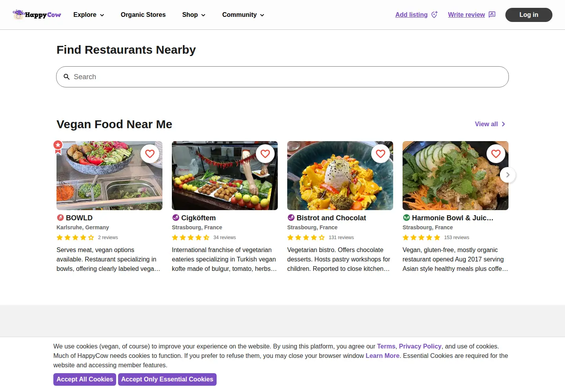Viewport: 565px width, 392px height.
Task: Expand the Shop dropdown menu
Action: pos(194,15)
